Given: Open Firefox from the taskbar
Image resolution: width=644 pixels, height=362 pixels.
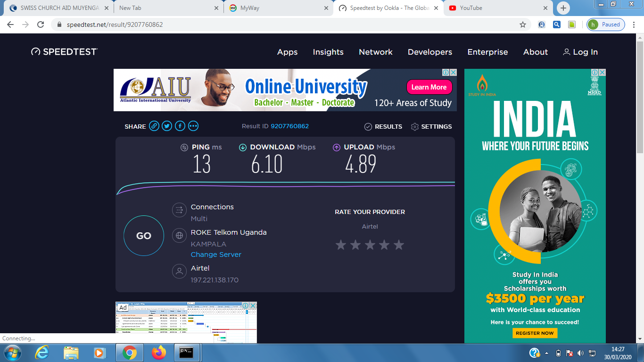Looking at the screenshot, I should pos(159,352).
